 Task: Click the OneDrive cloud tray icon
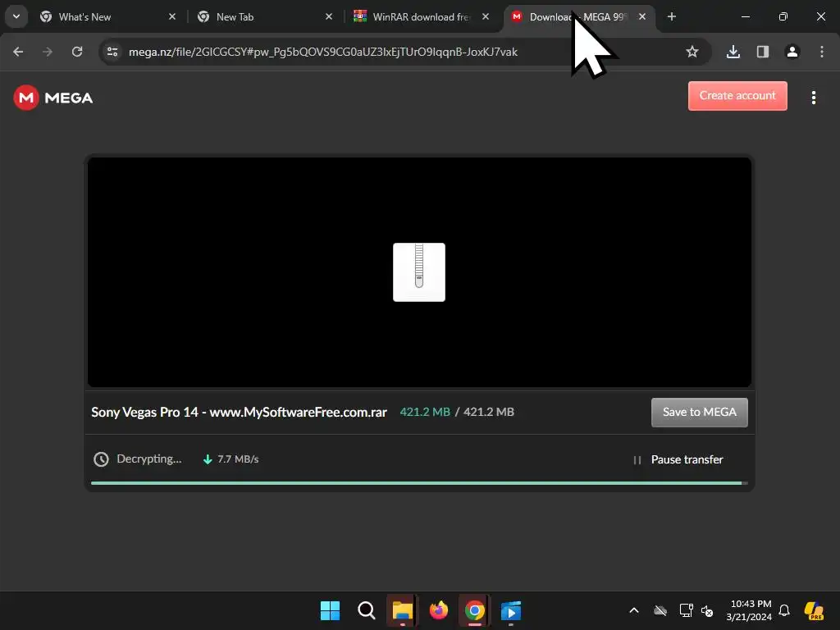coord(660,610)
